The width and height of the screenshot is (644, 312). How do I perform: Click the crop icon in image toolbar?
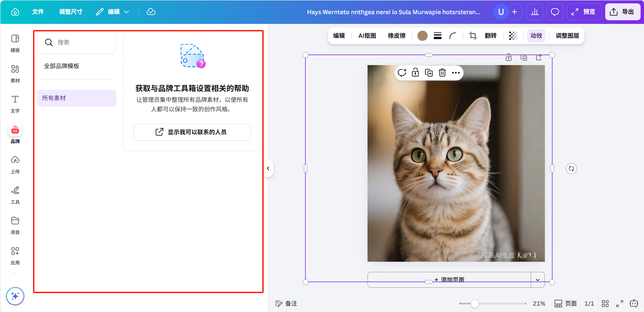click(473, 36)
